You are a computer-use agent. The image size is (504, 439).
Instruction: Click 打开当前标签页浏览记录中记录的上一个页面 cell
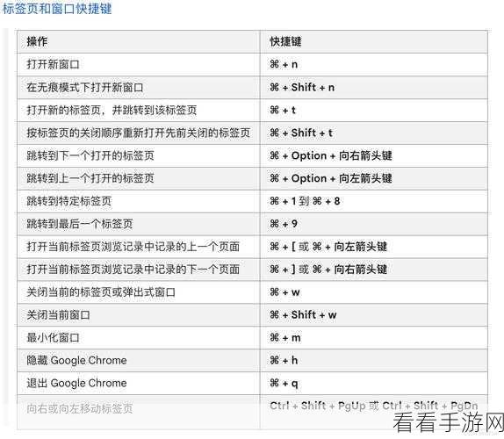tap(139, 247)
